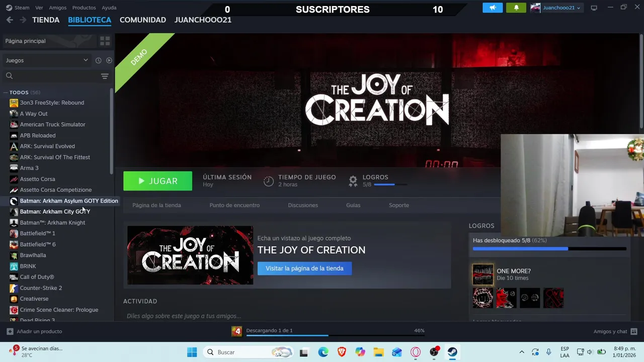Open the Ayuda menu
The height and width of the screenshot is (362, 644).
pos(109,8)
